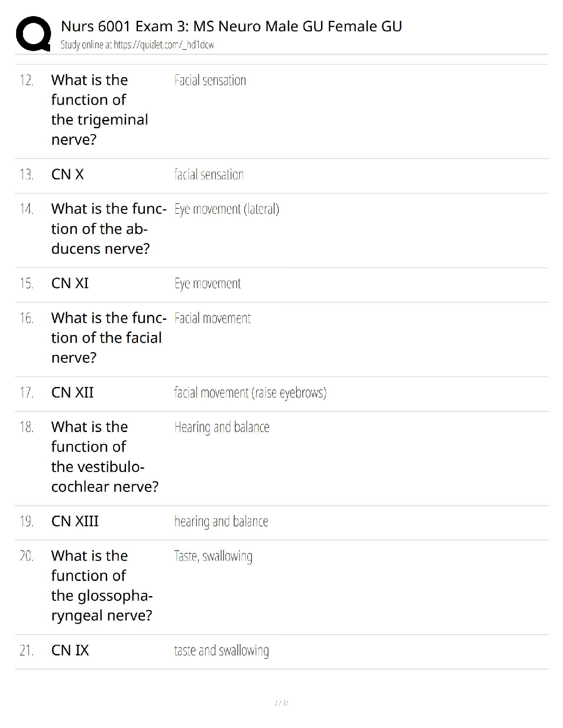This screenshot has width=563, height=728.
Task: Click the Quizlet Q logo icon
Action: pyautogui.click(x=33, y=34)
